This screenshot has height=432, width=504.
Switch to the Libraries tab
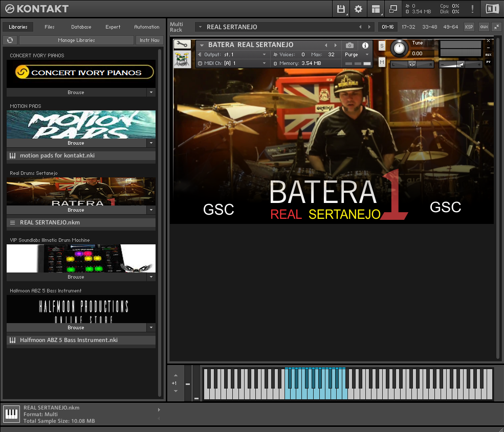point(18,27)
